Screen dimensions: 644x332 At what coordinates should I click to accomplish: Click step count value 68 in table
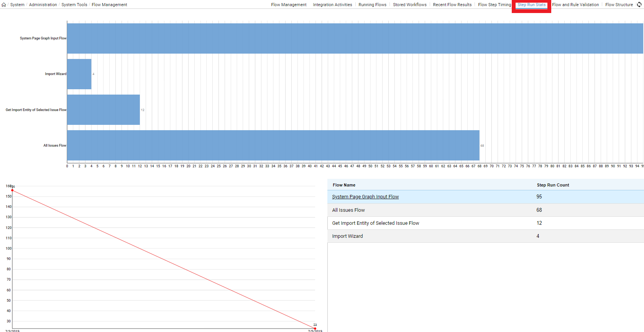click(539, 210)
